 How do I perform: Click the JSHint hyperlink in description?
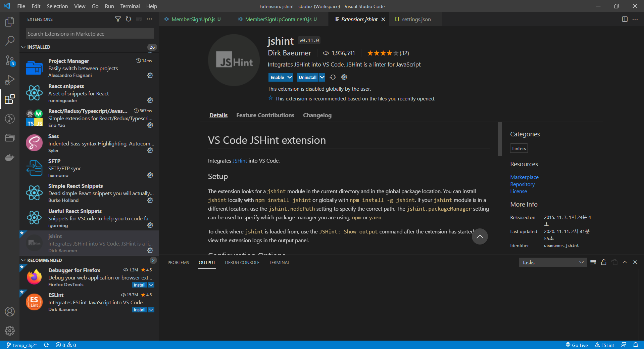coord(240,161)
